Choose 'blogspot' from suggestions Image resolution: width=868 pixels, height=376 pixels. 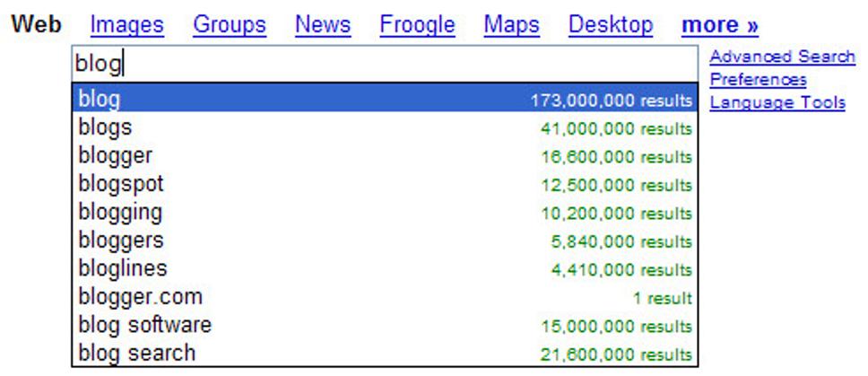385,184
